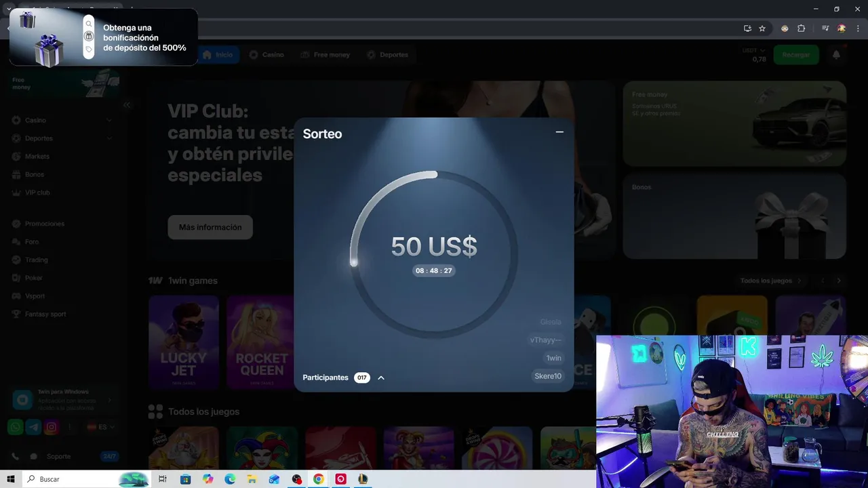Click the Más información button
Screen dimensions: 868x488
pyautogui.click(x=210, y=227)
